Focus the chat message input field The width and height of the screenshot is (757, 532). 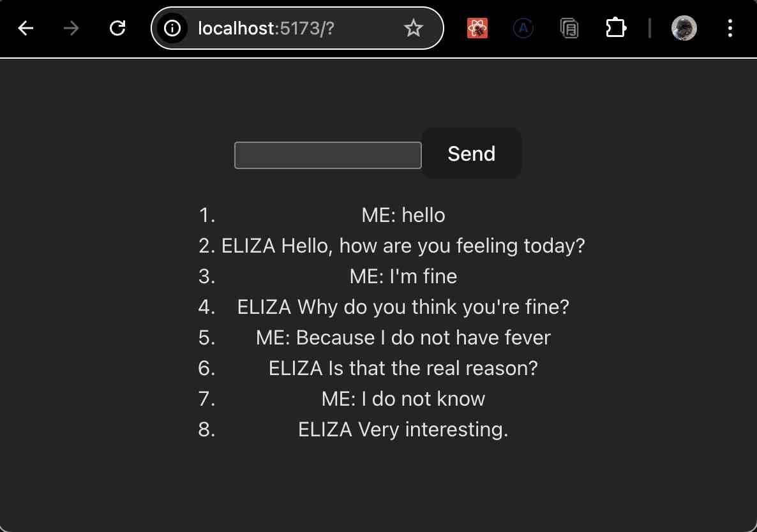pos(327,156)
